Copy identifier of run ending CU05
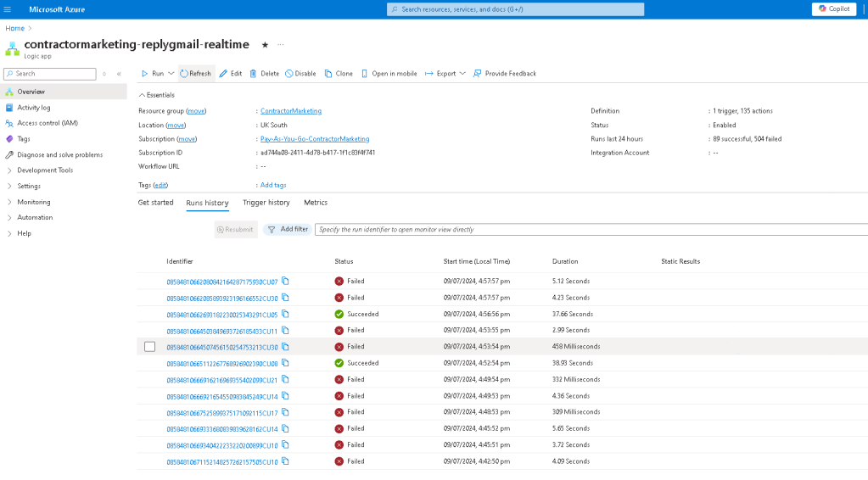 tap(285, 314)
